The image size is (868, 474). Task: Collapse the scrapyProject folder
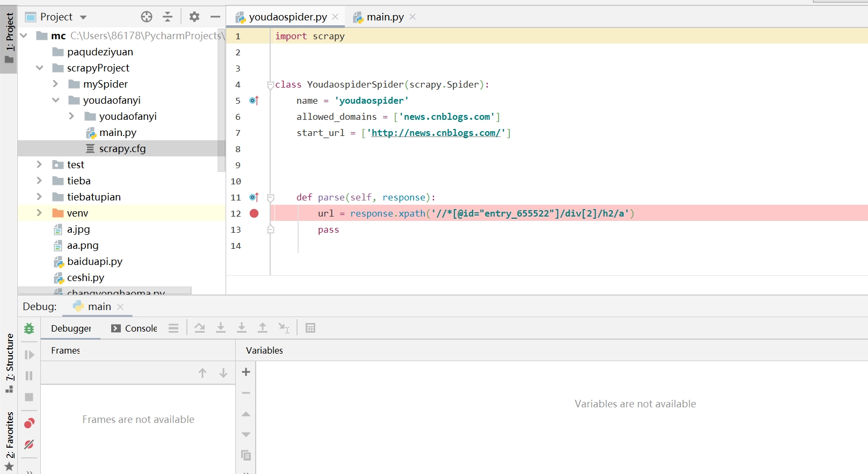(39, 68)
